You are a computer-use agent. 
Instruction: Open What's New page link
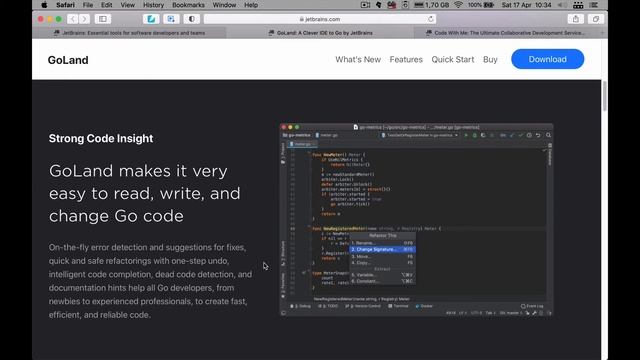pos(358,60)
